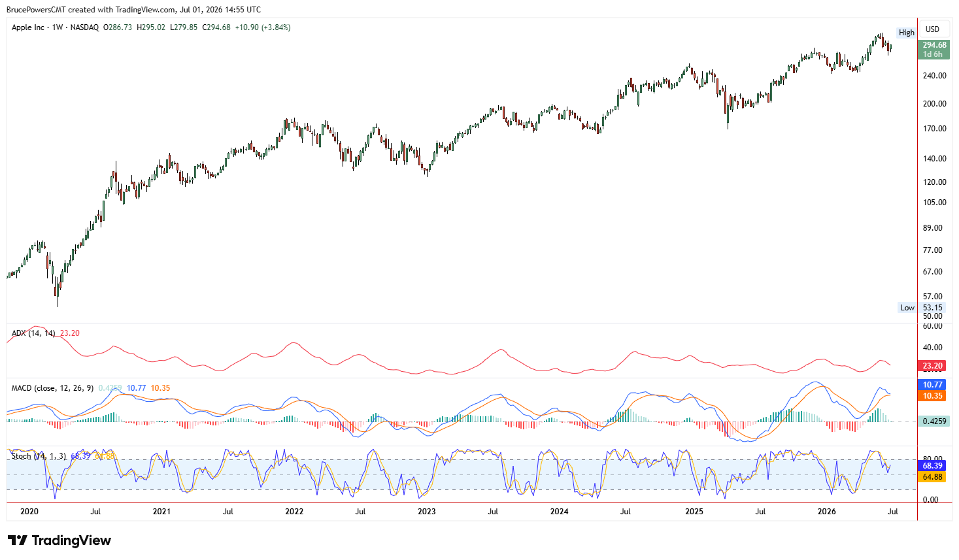Click the High marker label
Screen dimensions: 959x560
(906, 33)
